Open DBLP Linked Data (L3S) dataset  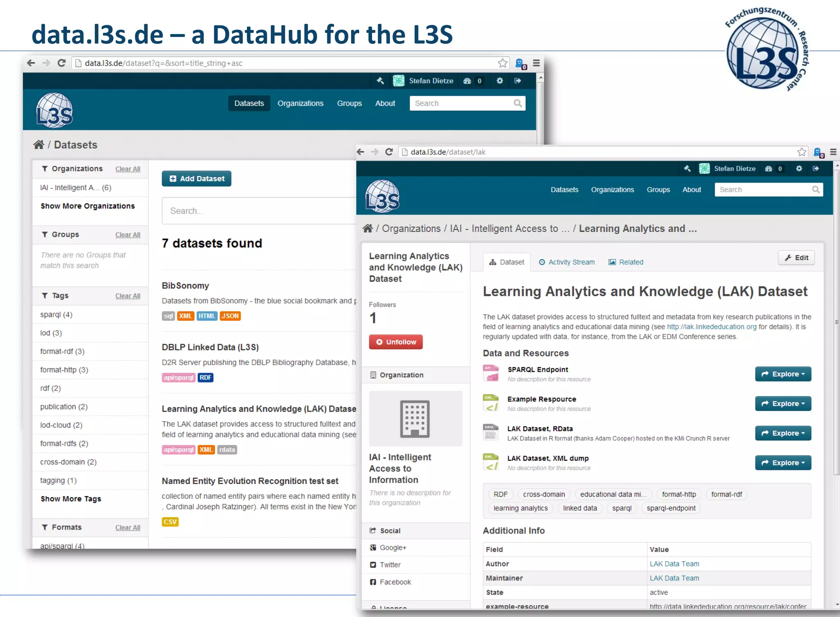pyautogui.click(x=210, y=347)
